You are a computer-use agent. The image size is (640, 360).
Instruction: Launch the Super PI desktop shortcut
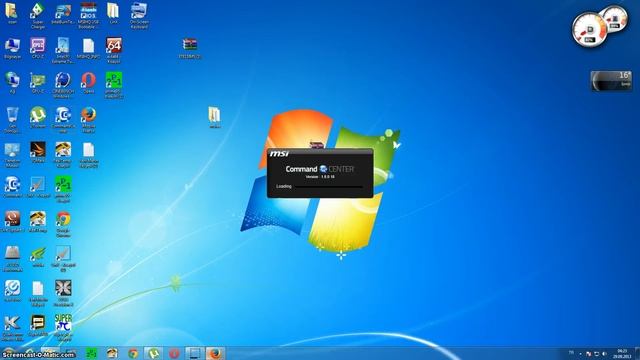[63, 328]
